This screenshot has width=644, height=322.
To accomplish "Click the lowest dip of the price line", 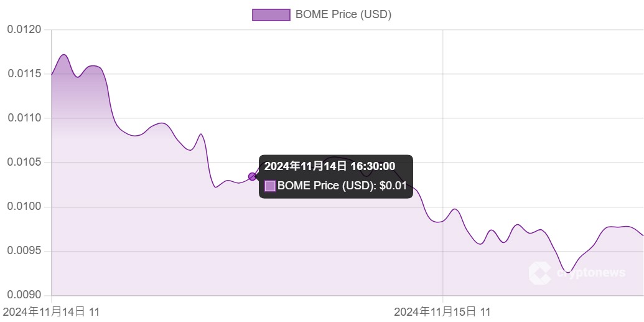I will (566, 272).
